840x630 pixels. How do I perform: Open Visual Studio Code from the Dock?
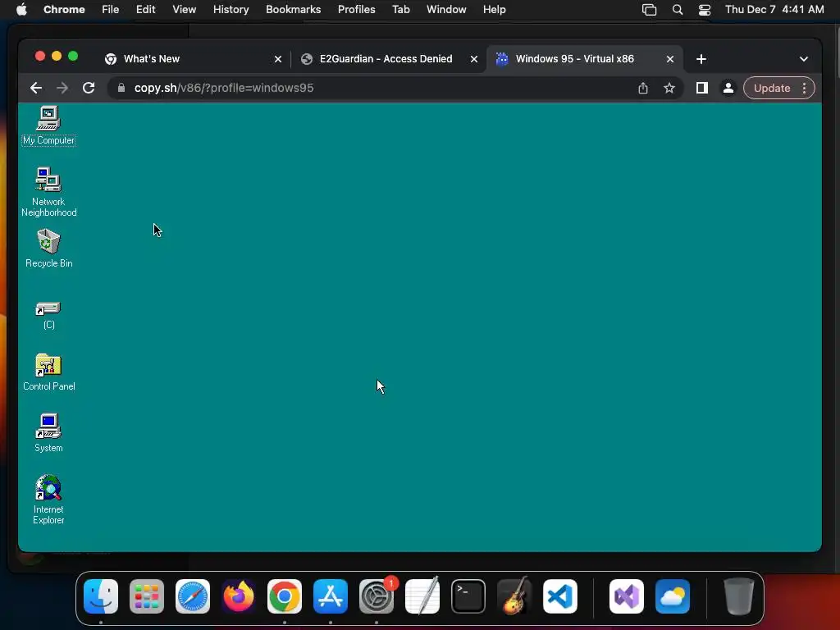click(560, 596)
